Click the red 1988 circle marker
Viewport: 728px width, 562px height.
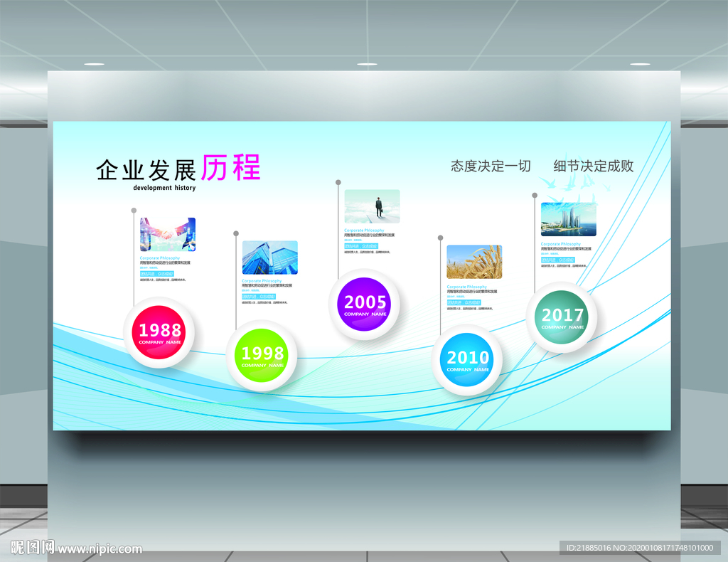click(159, 332)
